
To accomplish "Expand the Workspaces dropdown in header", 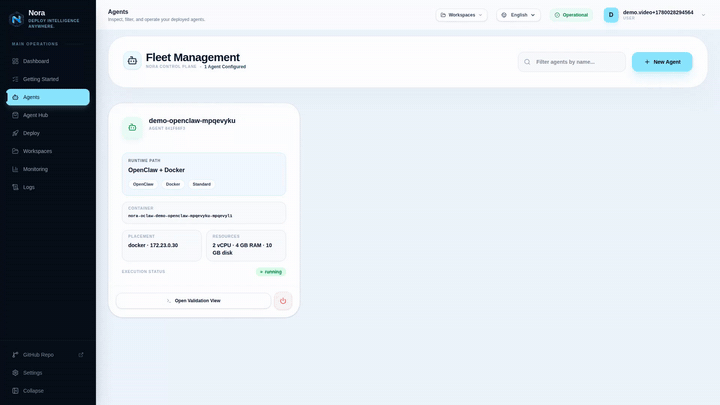I will pyautogui.click(x=461, y=15).
